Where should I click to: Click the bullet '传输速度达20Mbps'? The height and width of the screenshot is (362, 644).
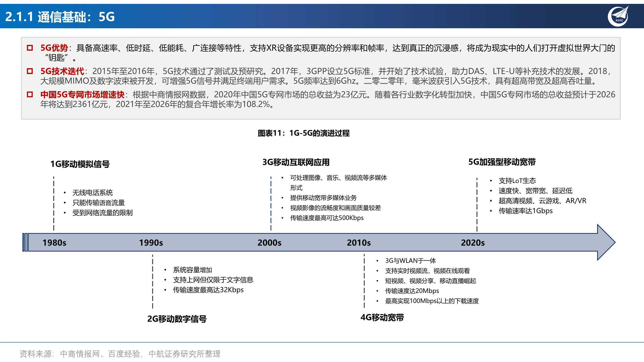[x=412, y=291]
